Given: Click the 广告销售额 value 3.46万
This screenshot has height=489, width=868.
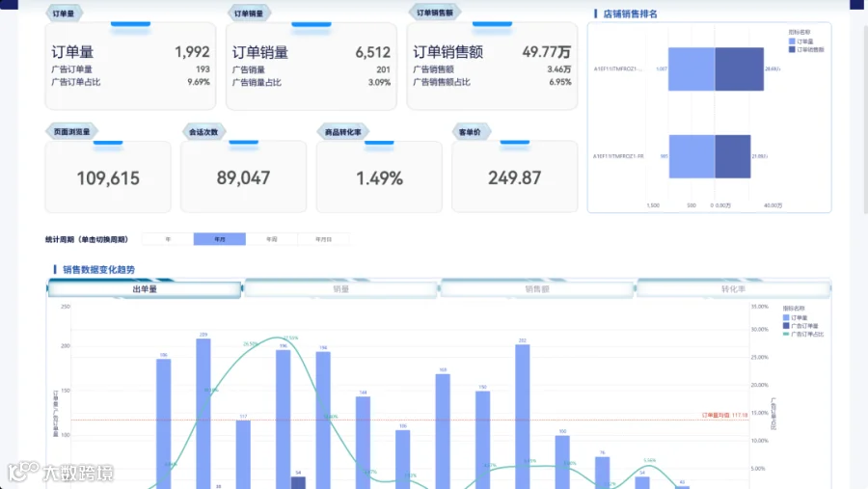Looking at the screenshot, I should [559, 69].
